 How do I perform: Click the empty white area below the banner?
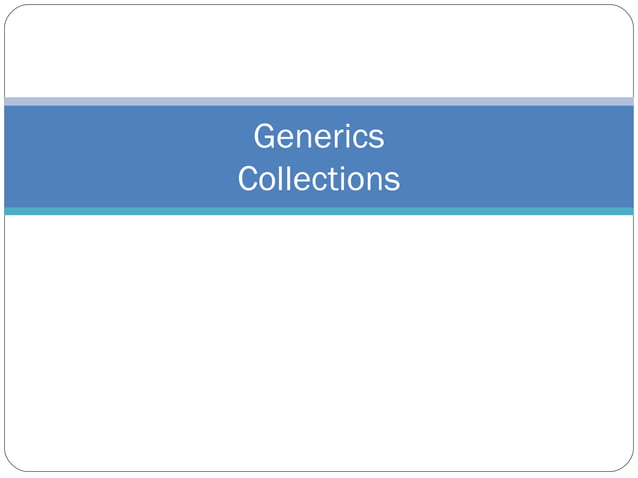click(319, 343)
